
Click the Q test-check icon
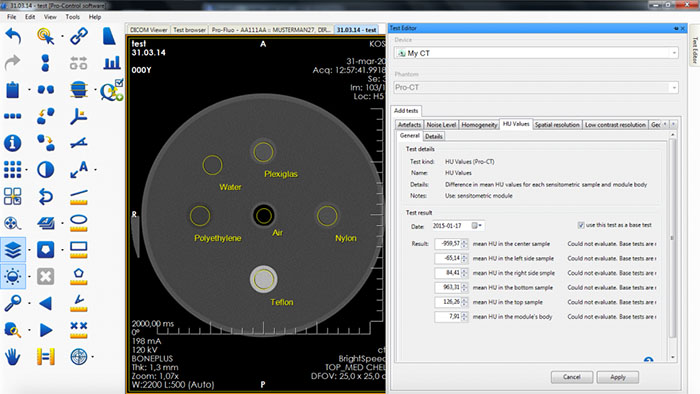click(x=112, y=91)
